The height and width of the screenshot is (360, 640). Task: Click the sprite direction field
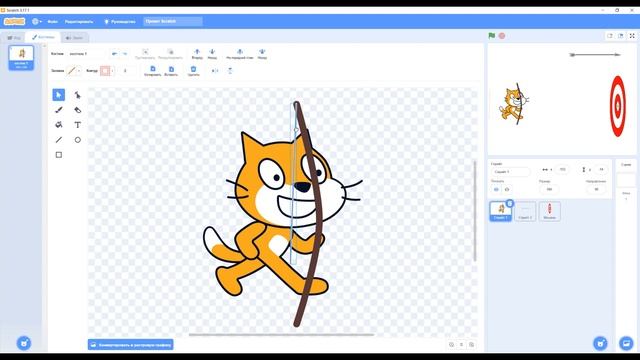(x=596, y=189)
